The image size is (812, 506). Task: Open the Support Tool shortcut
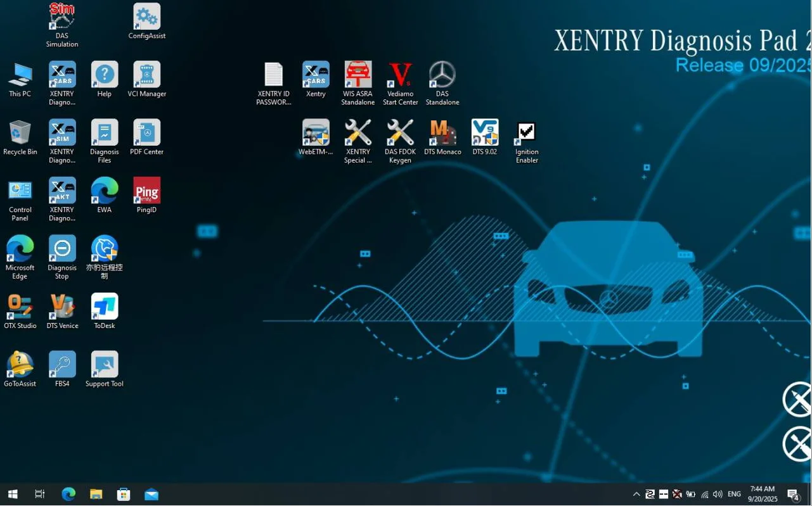(x=105, y=369)
